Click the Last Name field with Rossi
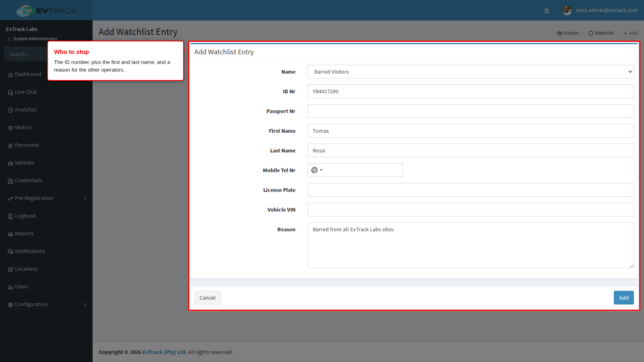 471,150
